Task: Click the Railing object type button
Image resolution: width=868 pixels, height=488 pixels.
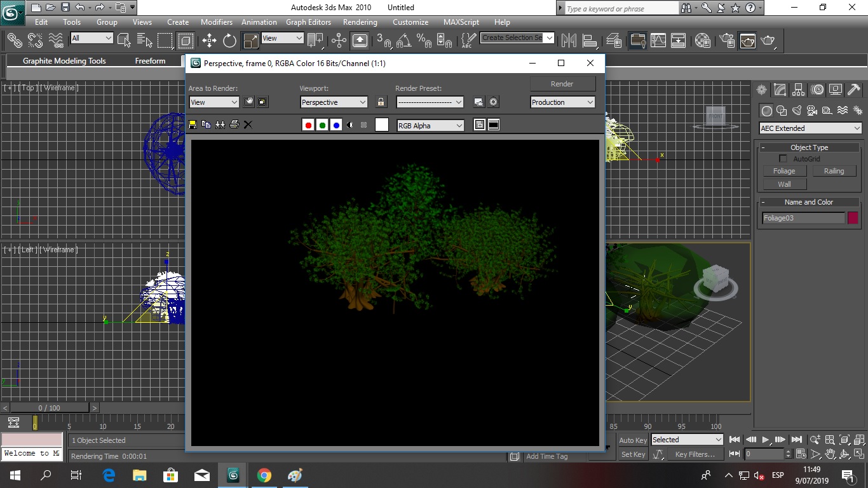Action: [834, 171]
